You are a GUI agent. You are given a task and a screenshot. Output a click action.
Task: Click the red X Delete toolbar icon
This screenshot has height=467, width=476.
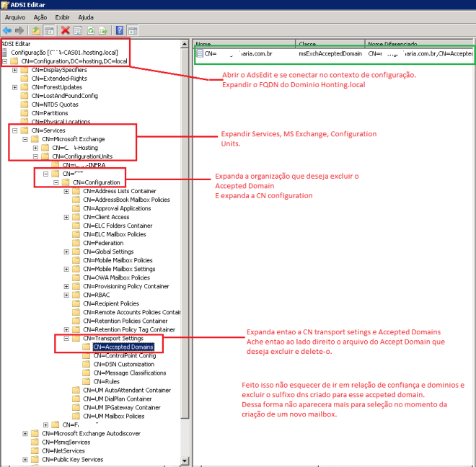tap(66, 30)
